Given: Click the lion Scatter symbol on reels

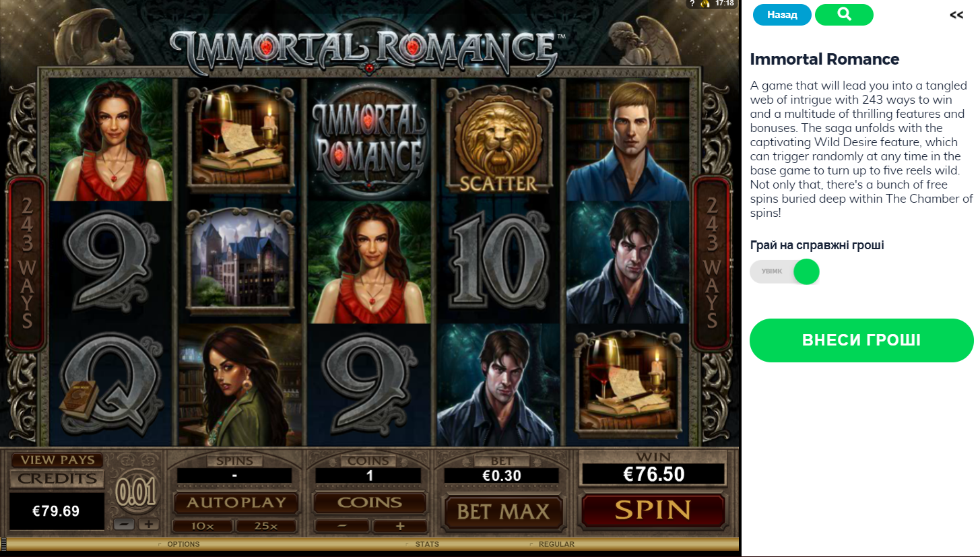Looking at the screenshot, I should point(498,139).
